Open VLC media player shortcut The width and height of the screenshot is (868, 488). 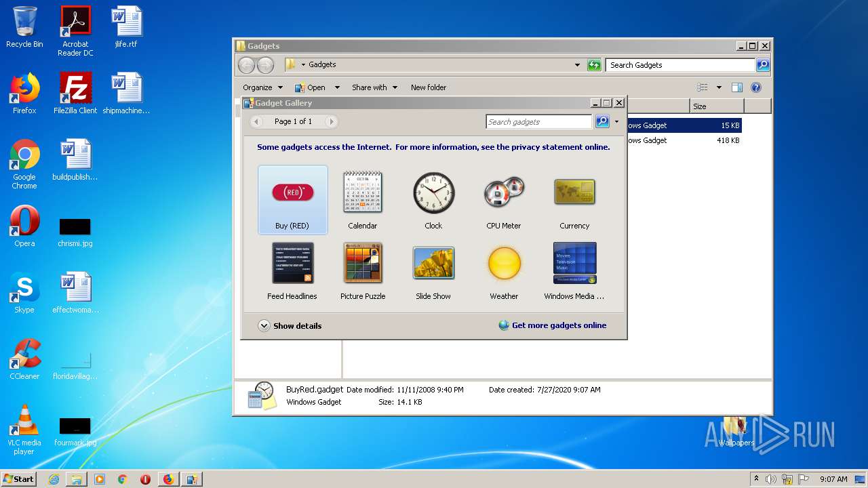coord(24,430)
